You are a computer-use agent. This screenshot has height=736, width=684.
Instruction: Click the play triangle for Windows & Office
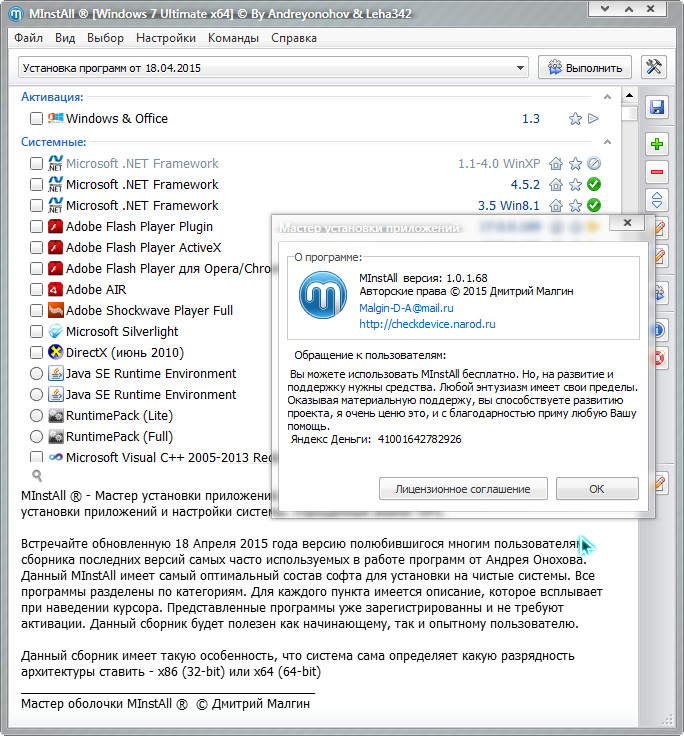point(593,118)
